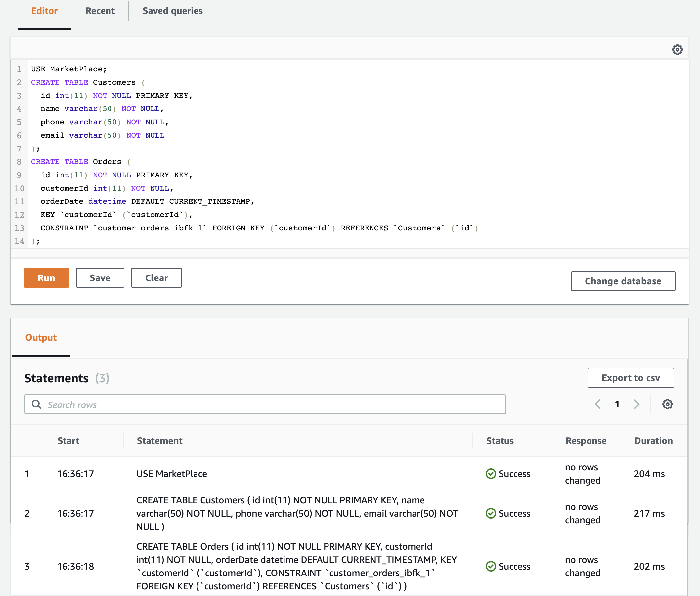This screenshot has width=700, height=596.
Task: Click the USE MarketPlace statement cell
Action: click(x=172, y=474)
